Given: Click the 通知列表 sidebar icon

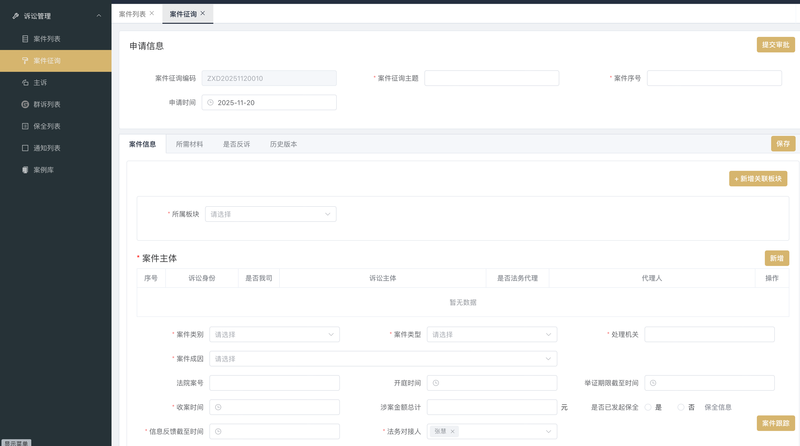Looking at the screenshot, I should click(x=25, y=148).
